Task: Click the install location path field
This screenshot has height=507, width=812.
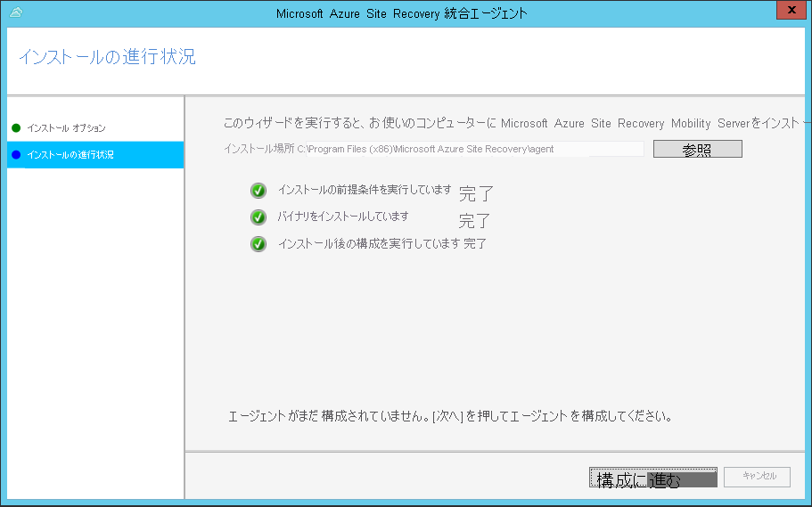Action: [x=475, y=149]
